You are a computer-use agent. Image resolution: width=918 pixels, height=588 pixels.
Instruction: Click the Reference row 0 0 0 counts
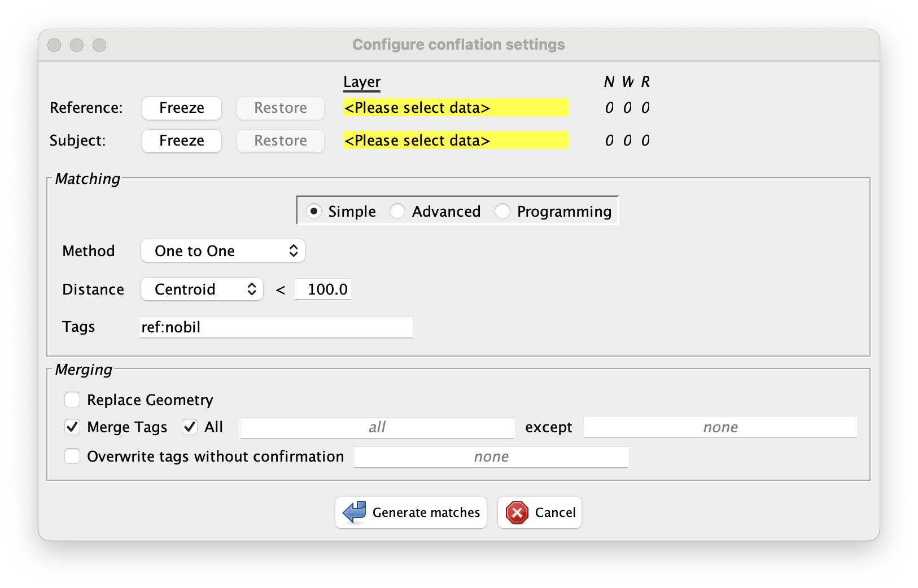click(x=627, y=108)
